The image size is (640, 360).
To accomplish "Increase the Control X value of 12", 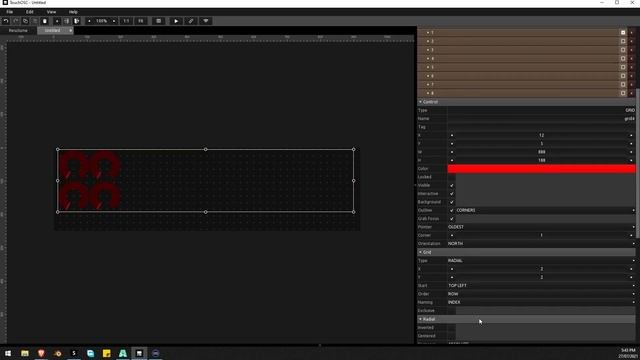I will [631, 135].
